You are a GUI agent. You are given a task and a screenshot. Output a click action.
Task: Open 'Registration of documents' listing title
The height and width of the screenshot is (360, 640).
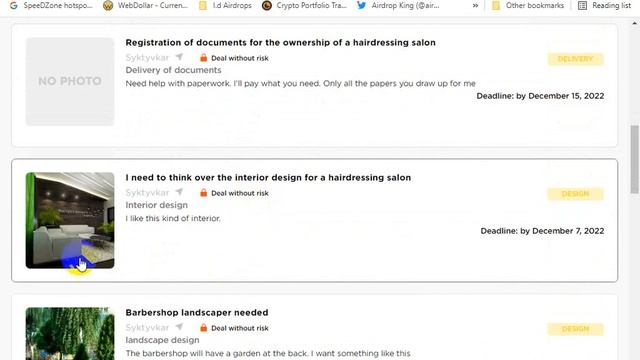280,42
